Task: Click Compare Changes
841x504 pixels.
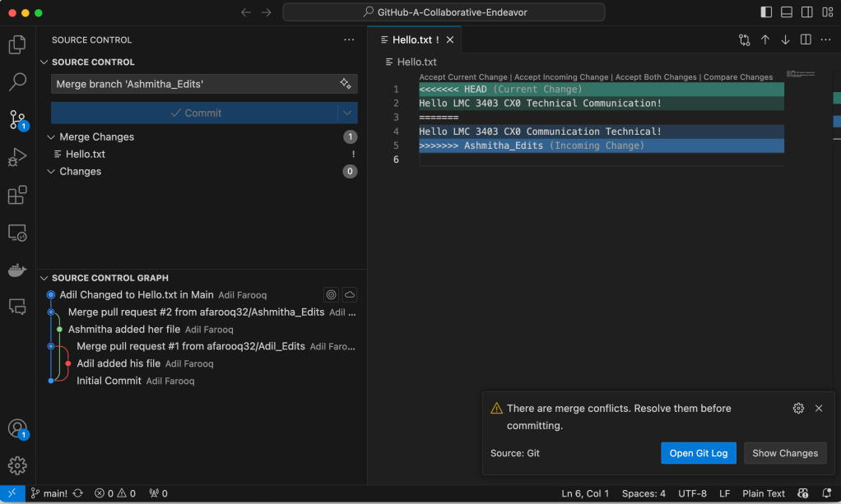Action: pos(738,77)
